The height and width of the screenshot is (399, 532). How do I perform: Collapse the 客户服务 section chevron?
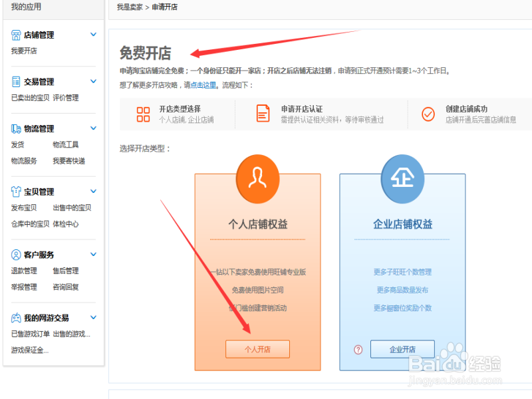93,255
